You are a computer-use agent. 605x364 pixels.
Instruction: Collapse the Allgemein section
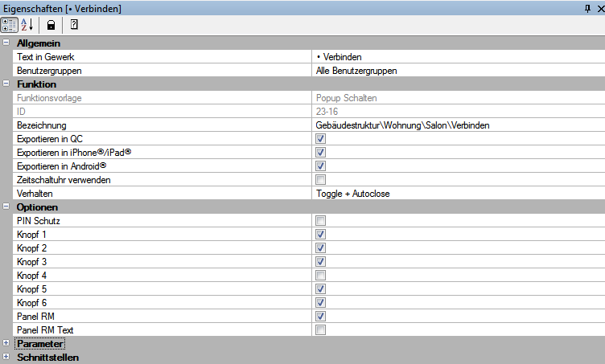pos(6,43)
